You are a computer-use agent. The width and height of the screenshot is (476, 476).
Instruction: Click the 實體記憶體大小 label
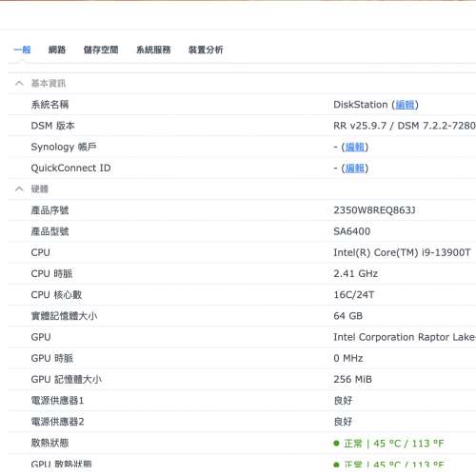point(64,316)
